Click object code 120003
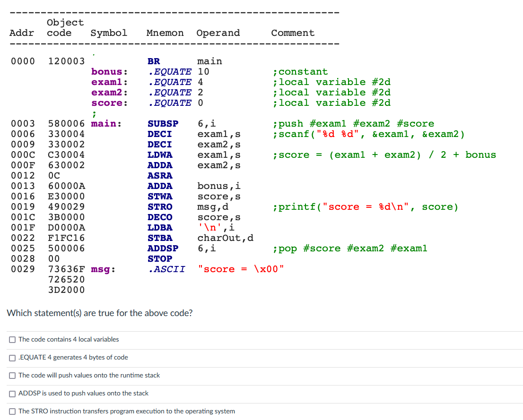The width and height of the screenshot is (523, 420). point(66,61)
